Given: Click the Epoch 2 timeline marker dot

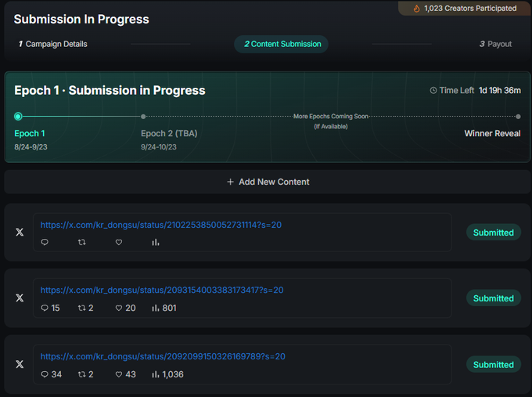Looking at the screenshot, I should (143, 117).
